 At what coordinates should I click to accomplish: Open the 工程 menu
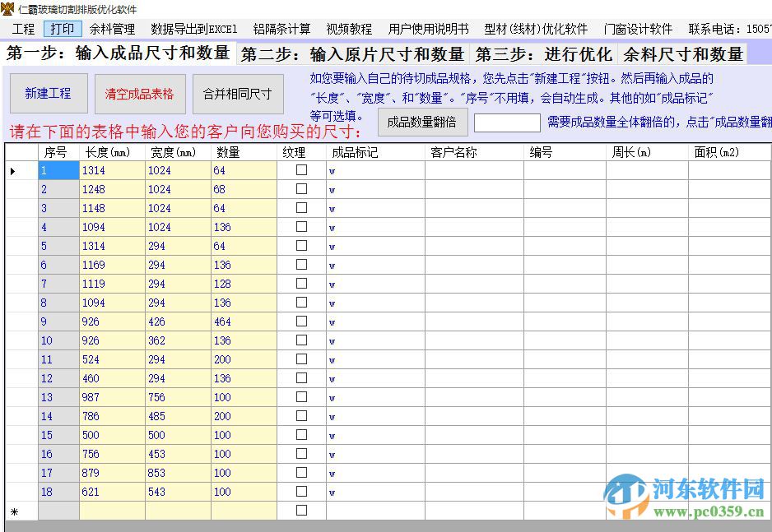coord(22,28)
